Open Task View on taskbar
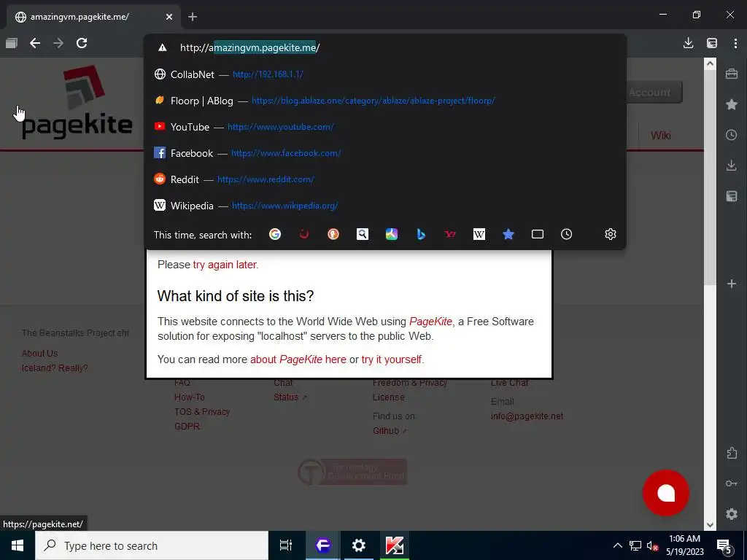747x560 pixels. pos(285,545)
